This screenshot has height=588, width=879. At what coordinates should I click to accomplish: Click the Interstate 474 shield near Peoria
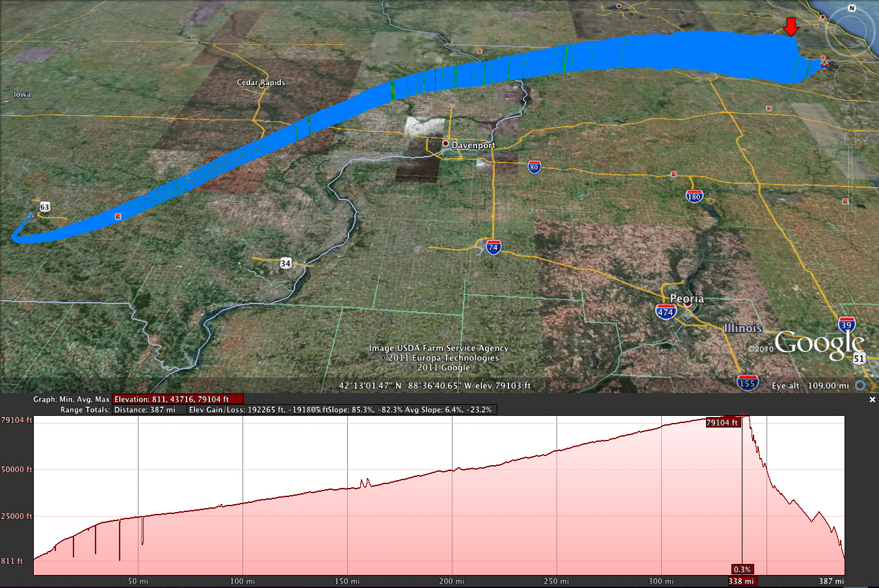[665, 312]
